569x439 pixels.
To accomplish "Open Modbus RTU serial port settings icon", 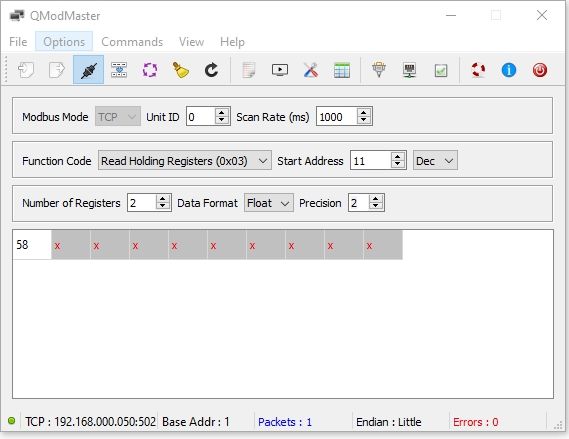I will click(x=379, y=70).
